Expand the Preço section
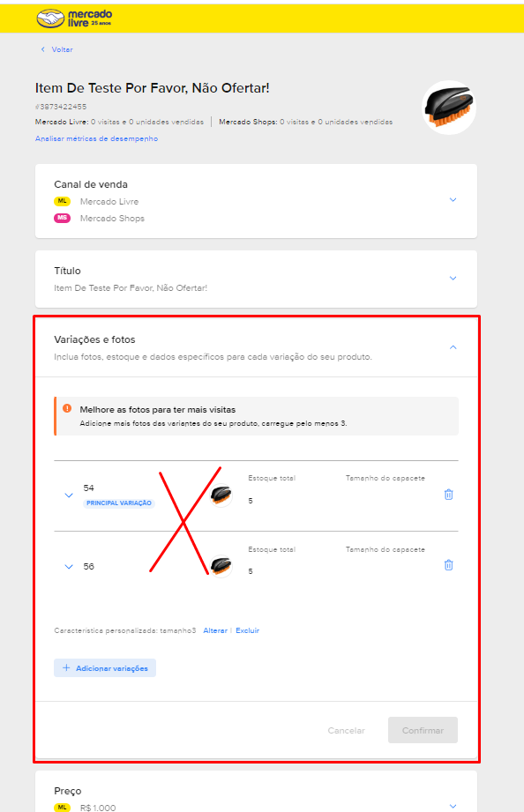This screenshot has height=812, width=524. coord(453,807)
